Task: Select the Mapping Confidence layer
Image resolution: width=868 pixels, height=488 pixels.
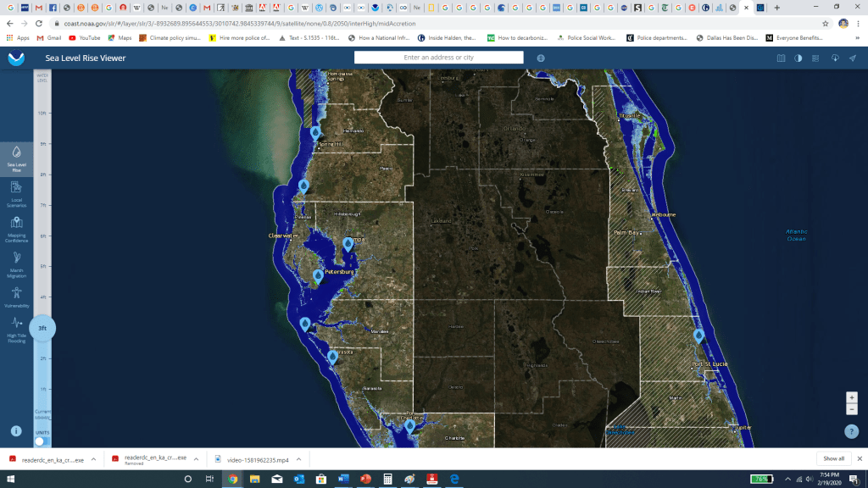Action: click(x=16, y=226)
